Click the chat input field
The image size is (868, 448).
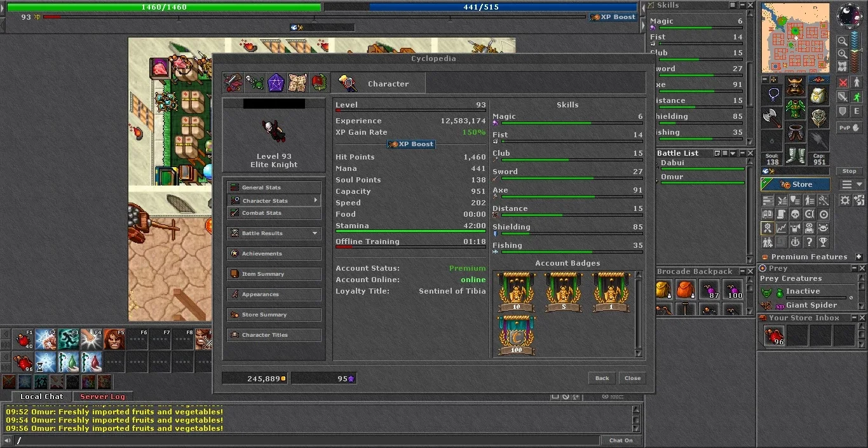pyautogui.click(x=308, y=440)
